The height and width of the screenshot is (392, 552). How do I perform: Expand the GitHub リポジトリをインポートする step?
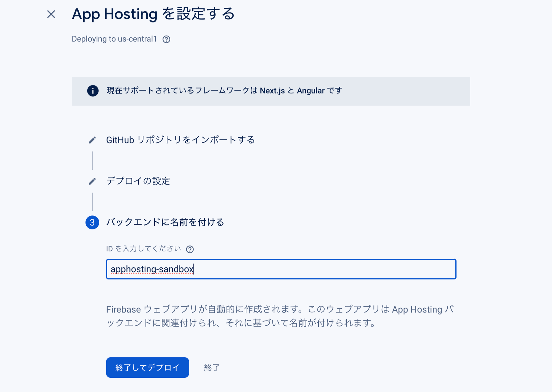181,140
